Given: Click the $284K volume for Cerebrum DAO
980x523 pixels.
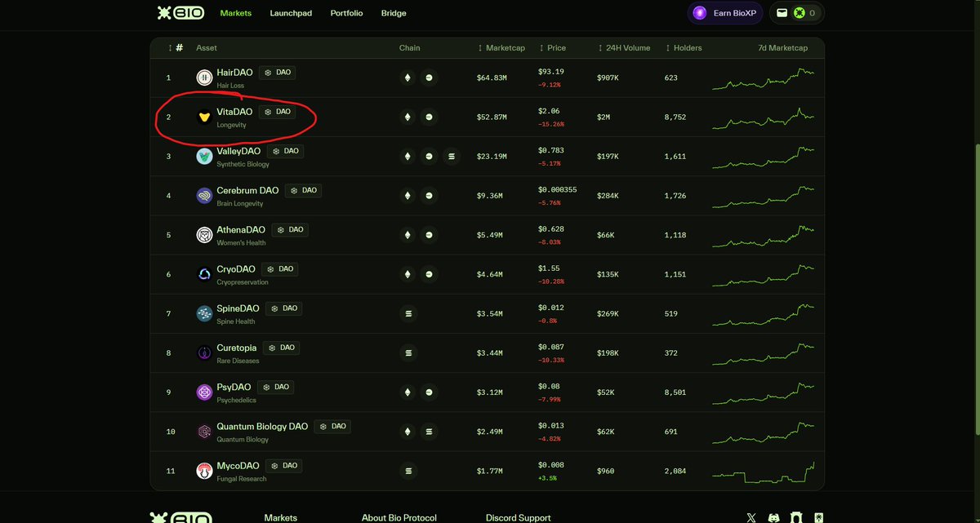Looking at the screenshot, I should coord(608,196).
